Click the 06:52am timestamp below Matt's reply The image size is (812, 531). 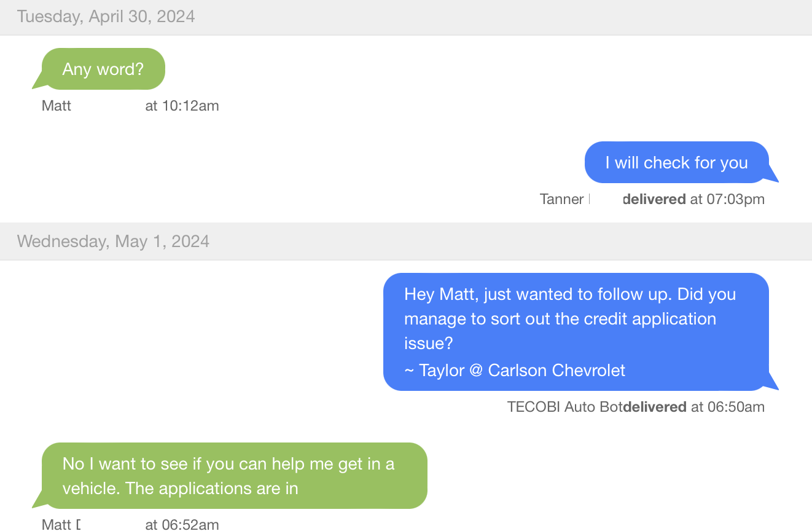click(182, 524)
